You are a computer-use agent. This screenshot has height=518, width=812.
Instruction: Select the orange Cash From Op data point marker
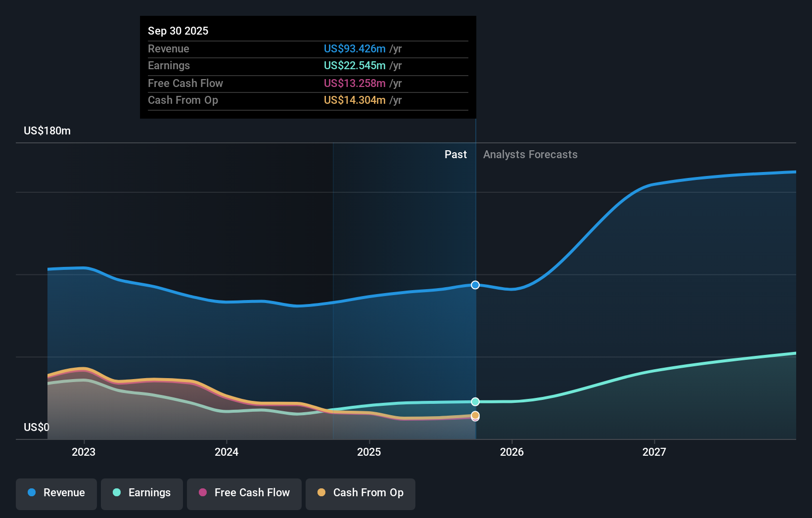[x=475, y=416]
